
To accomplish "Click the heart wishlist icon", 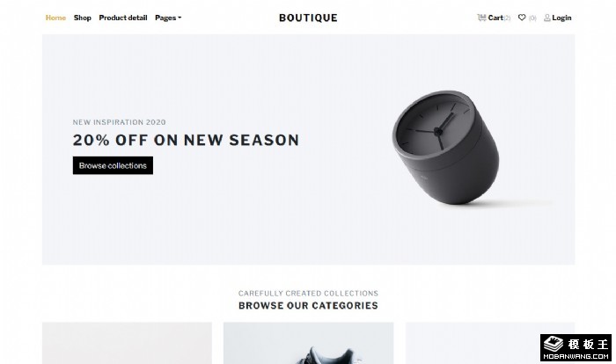I will tap(522, 18).
